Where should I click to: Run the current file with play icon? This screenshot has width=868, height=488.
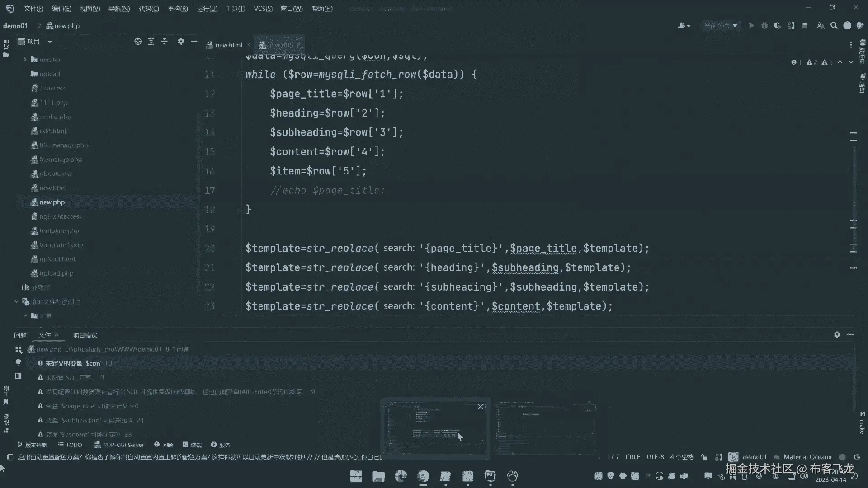click(x=751, y=26)
